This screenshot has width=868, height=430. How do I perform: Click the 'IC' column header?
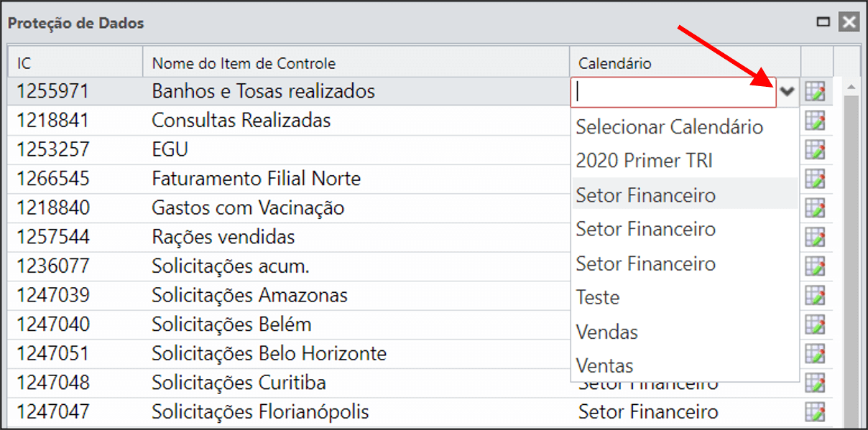coord(75,63)
